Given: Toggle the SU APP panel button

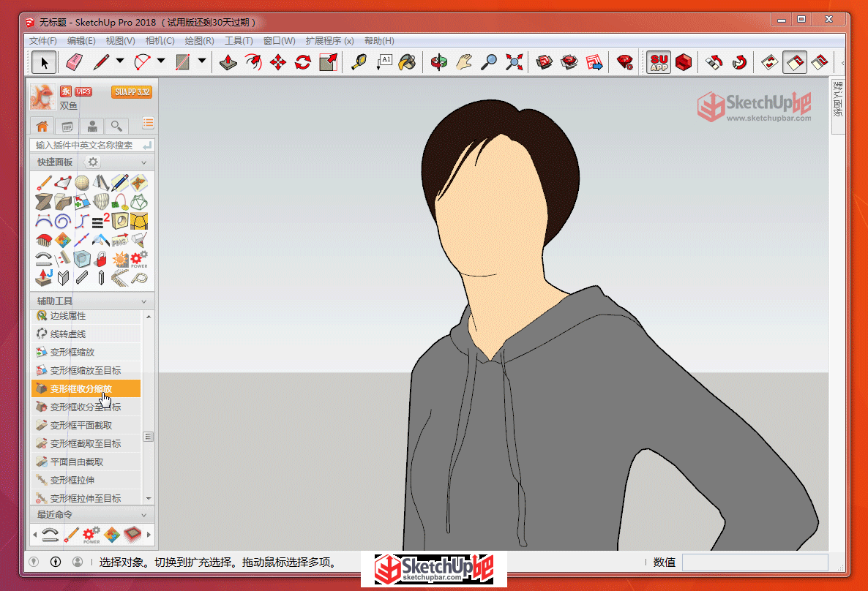Looking at the screenshot, I should [x=659, y=62].
